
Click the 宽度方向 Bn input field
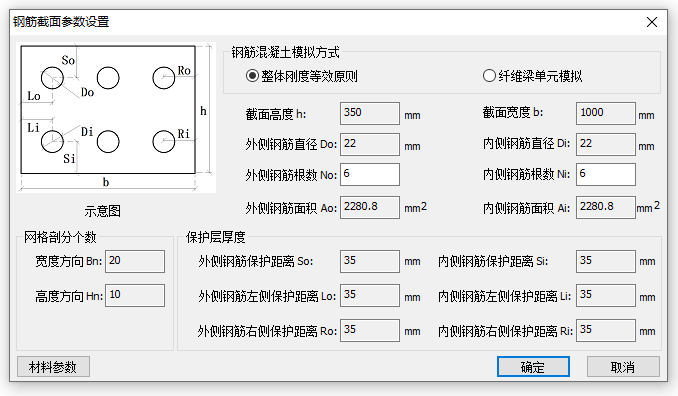tap(135, 261)
